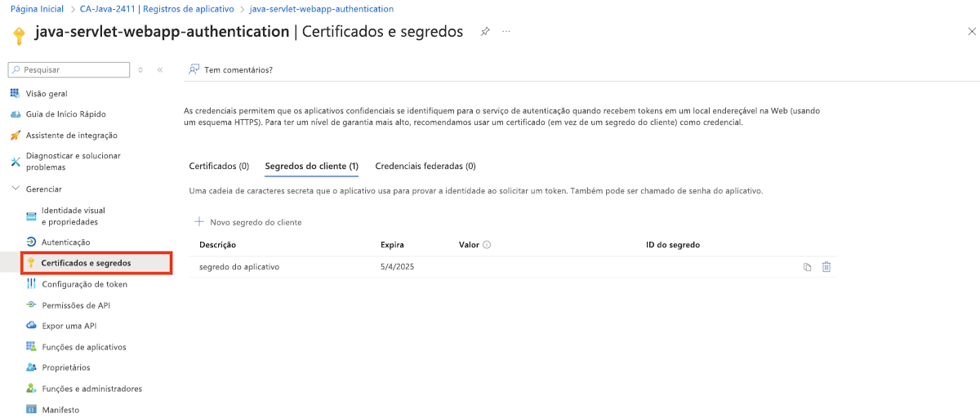
Task: Open java-servlet-webapp-authentication breadcrumb
Action: coord(321,9)
